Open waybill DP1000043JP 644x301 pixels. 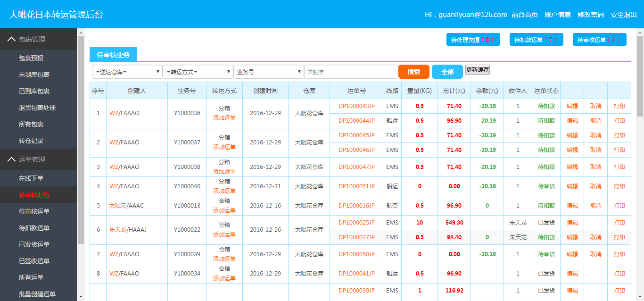(x=356, y=106)
